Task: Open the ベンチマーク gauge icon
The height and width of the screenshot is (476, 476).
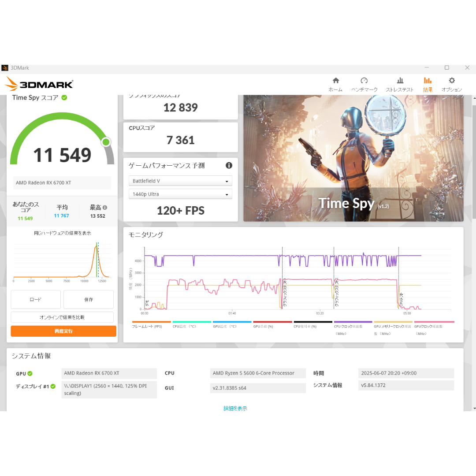Action: [364, 81]
